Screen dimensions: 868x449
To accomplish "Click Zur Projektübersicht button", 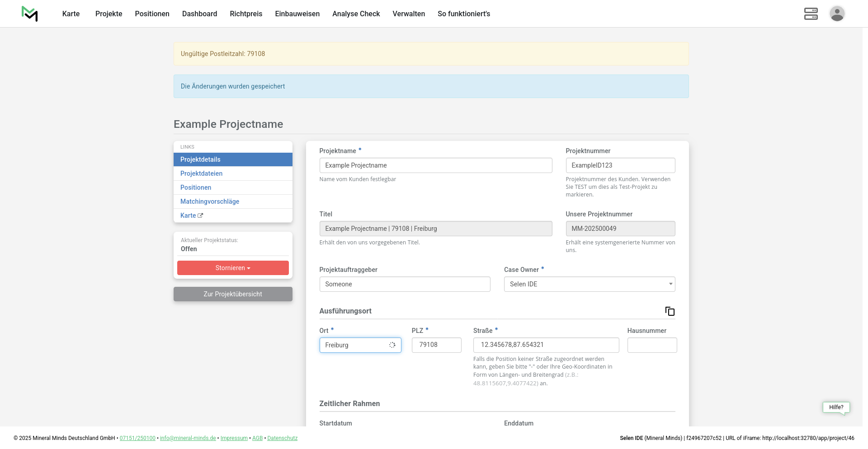I will [233, 294].
